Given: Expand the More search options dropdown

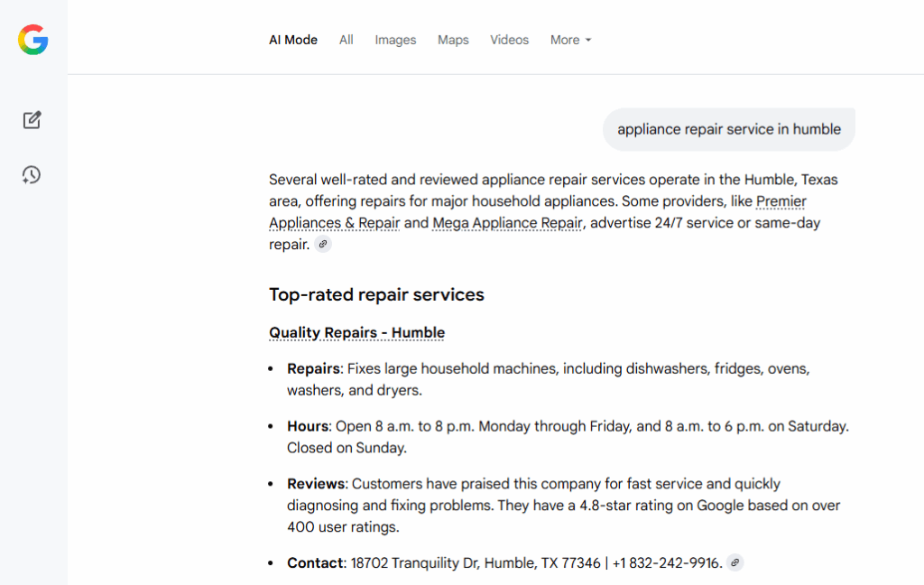Looking at the screenshot, I should pos(570,40).
